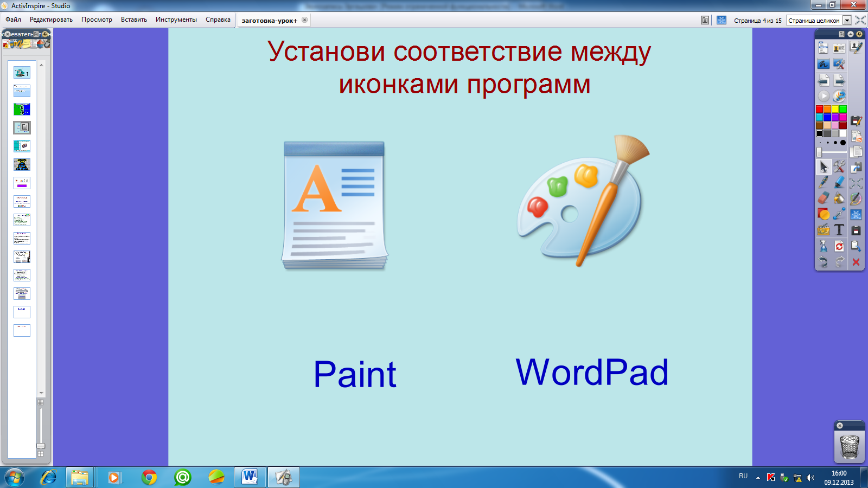Select the Connector tool
The width and height of the screenshot is (868, 488).
[x=839, y=214]
